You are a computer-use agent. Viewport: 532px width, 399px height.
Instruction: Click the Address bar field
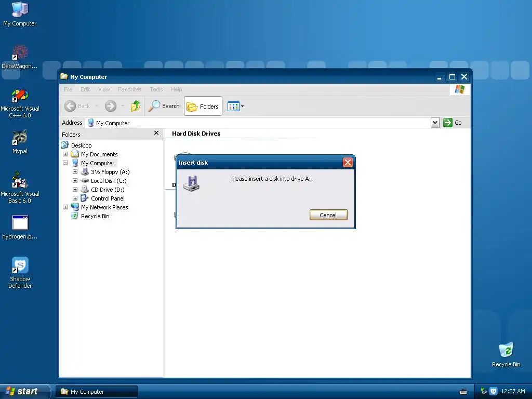[259, 123]
